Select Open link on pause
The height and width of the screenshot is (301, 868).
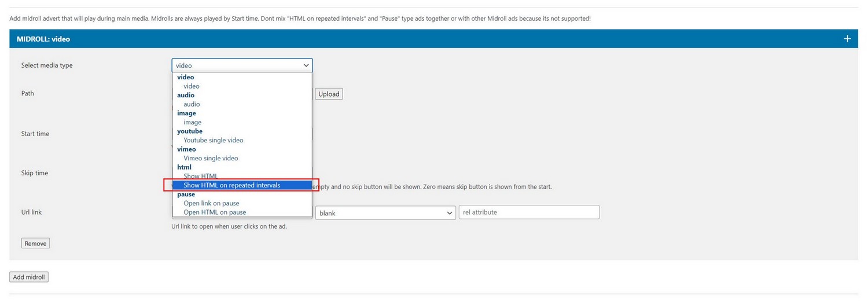(211, 203)
